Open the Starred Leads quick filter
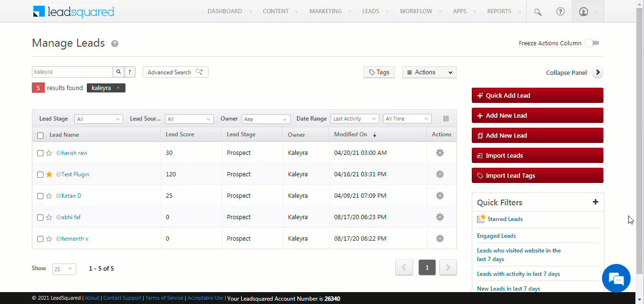644x304 pixels. [505, 219]
